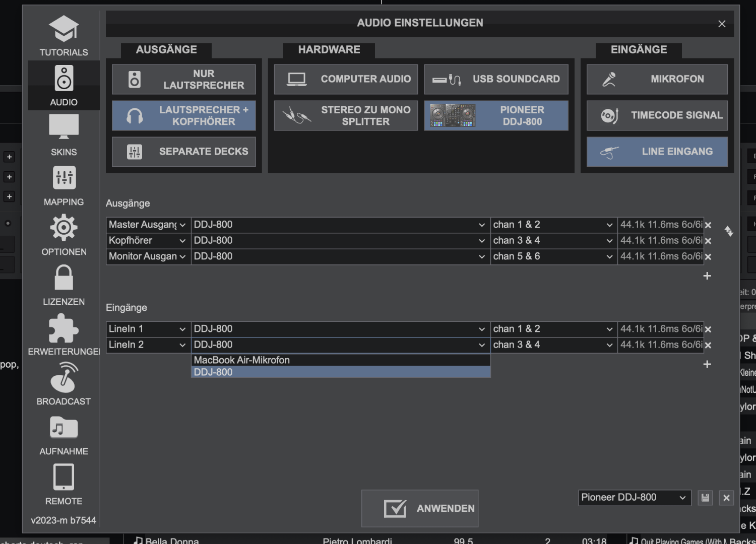The width and height of the screenshot is (756, 544).
Task: Open the Remote tablet section
Action: point(64,484)
